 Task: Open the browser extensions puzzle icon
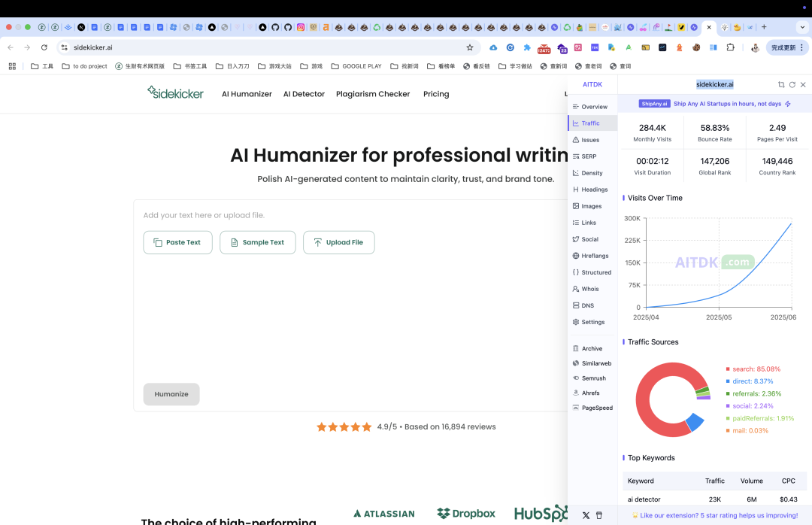coord(730,47)
